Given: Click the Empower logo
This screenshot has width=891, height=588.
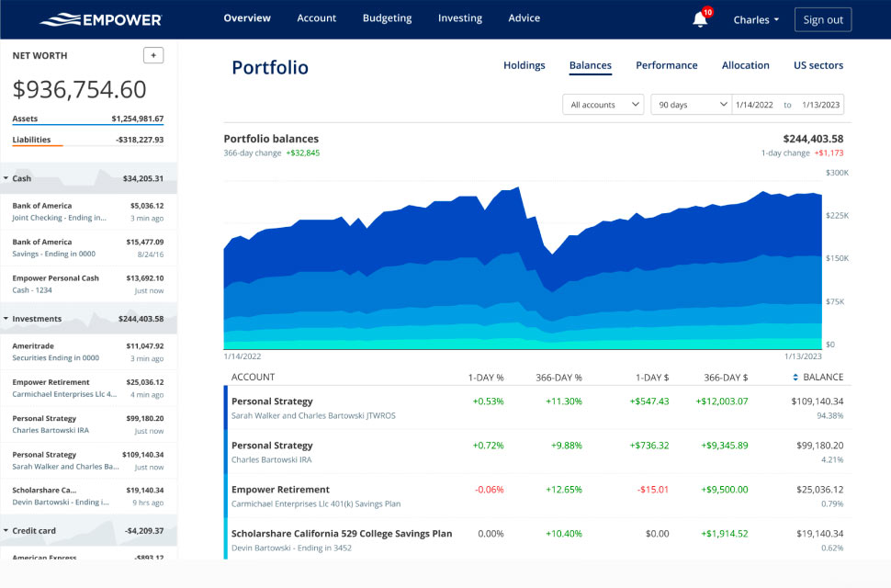Looking at the screenshot, I should 100,17.
